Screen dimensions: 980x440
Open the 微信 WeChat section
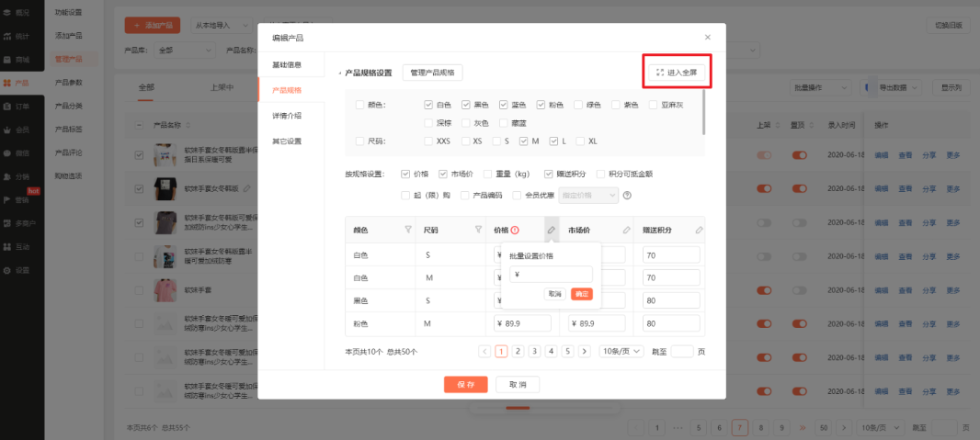17,152
